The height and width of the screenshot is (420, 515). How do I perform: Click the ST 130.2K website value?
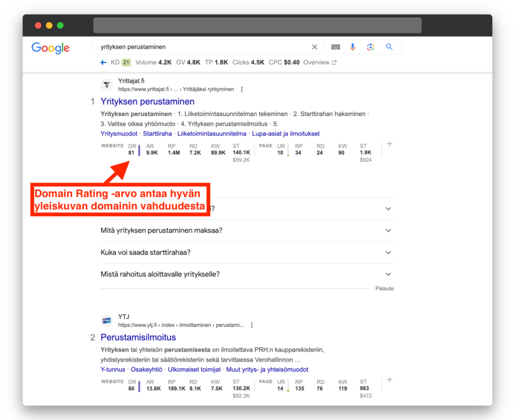pyautogui.click(x=241, y=388)
